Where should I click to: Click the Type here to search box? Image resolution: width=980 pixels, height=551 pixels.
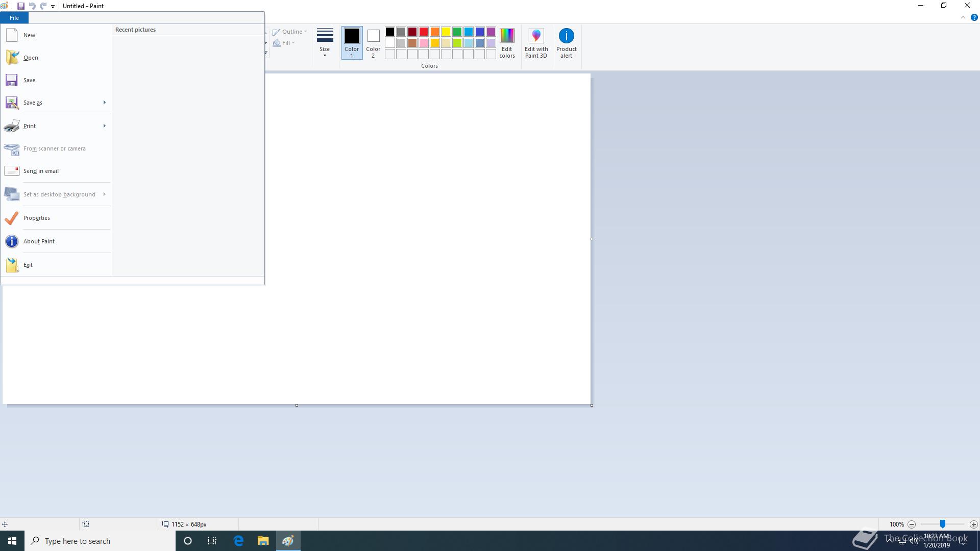[100, 541]
